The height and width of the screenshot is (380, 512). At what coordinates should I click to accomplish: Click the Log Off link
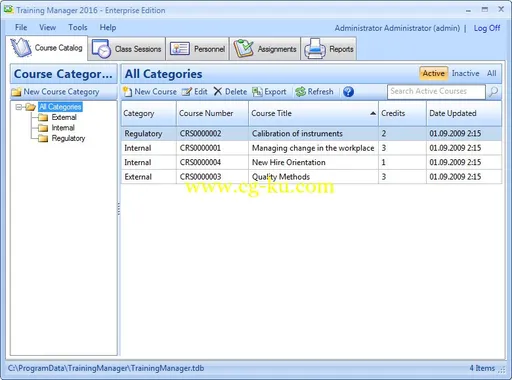487,28
